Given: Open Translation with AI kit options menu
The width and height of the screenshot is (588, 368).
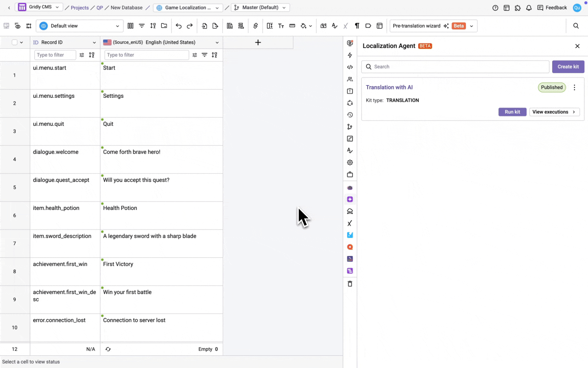Looking at the screenshot, I should pyautogui.click(x=574, y=88).
